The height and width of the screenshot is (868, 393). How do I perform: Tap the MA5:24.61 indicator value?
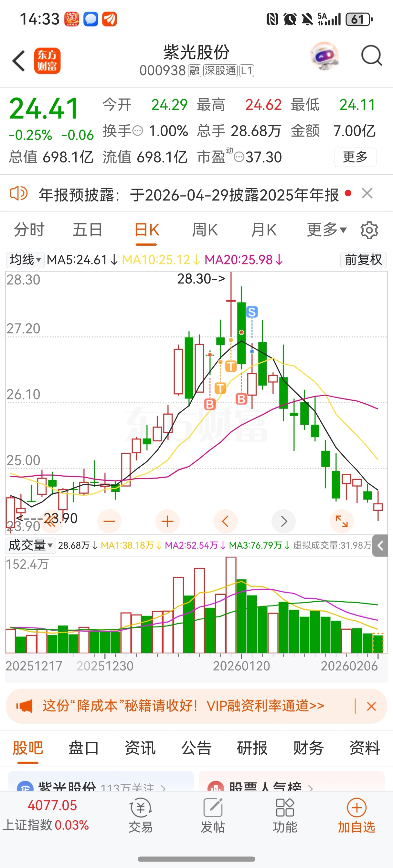tap(82, 260)
